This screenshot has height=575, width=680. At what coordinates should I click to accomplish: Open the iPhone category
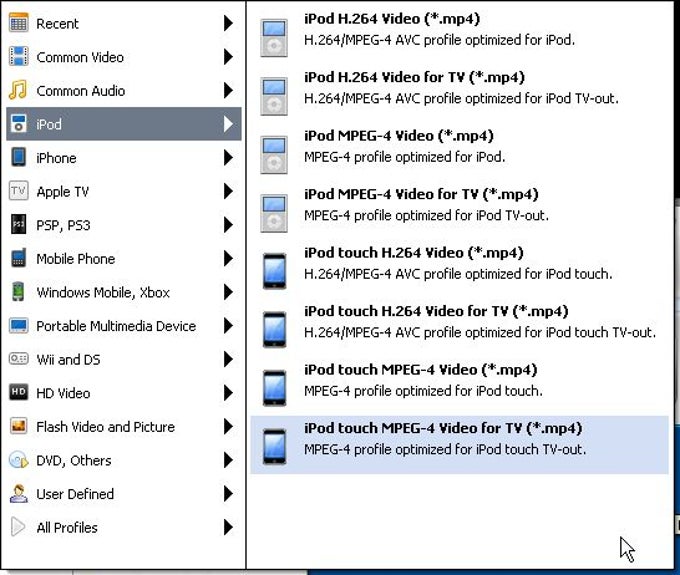[124, 157]
